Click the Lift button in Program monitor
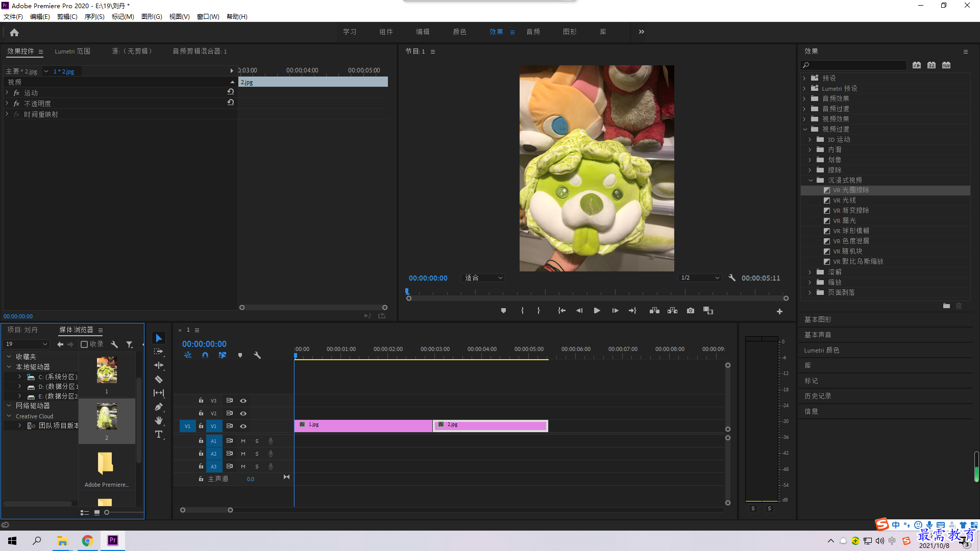The width and height of the screenshot is (980, 551). (654, 311)
